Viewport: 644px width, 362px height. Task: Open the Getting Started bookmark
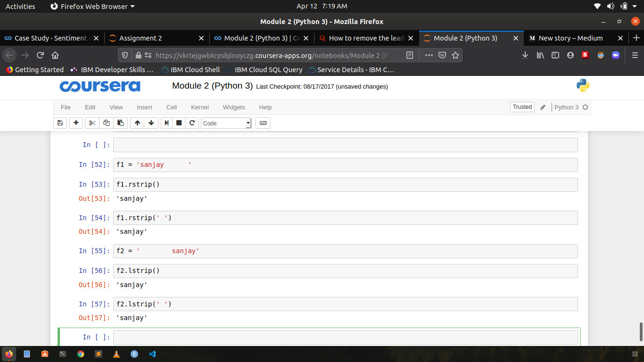[x=34, y=69]
